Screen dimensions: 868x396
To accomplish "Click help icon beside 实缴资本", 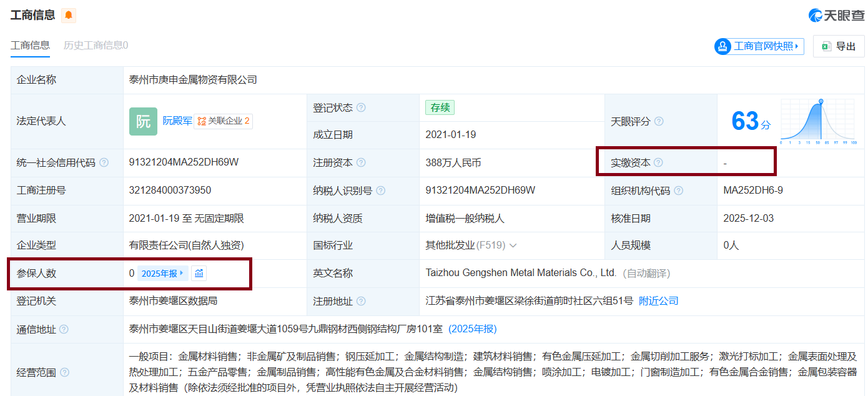I will pos(658,162).
